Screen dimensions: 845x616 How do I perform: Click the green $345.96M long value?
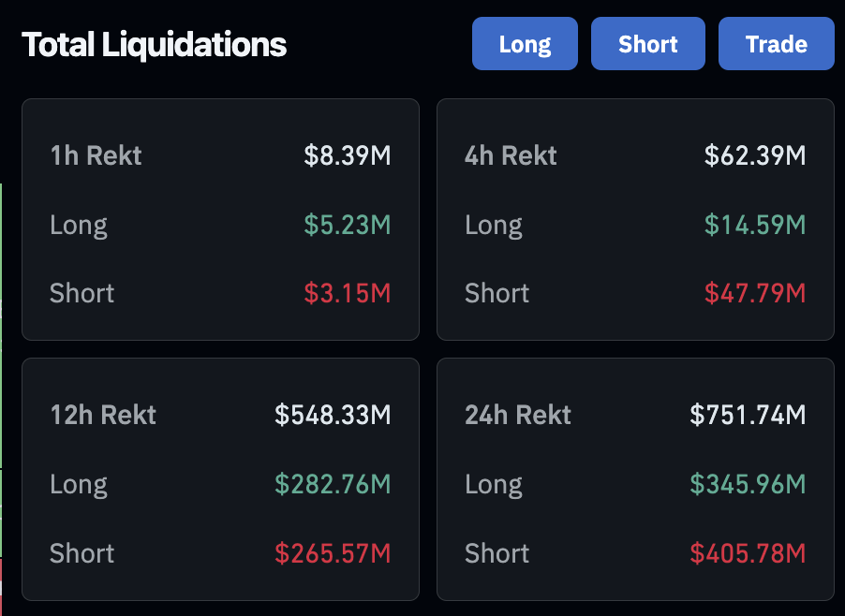pos(748,484)
